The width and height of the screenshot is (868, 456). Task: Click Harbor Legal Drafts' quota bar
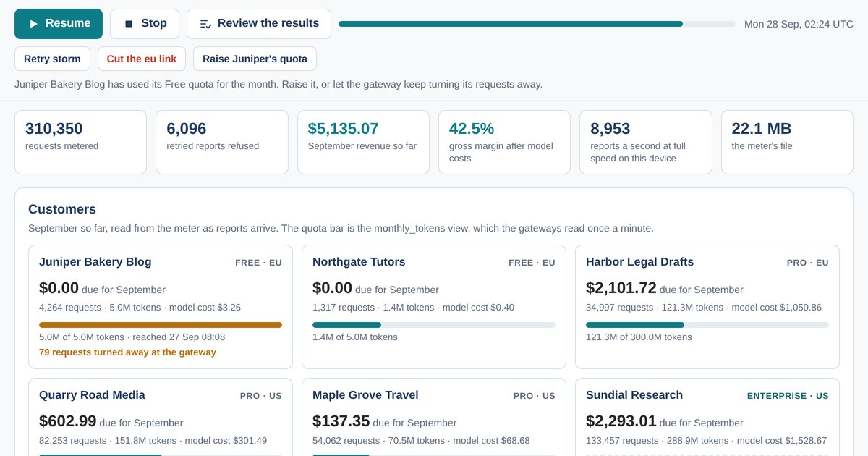[x=707, y=325]
